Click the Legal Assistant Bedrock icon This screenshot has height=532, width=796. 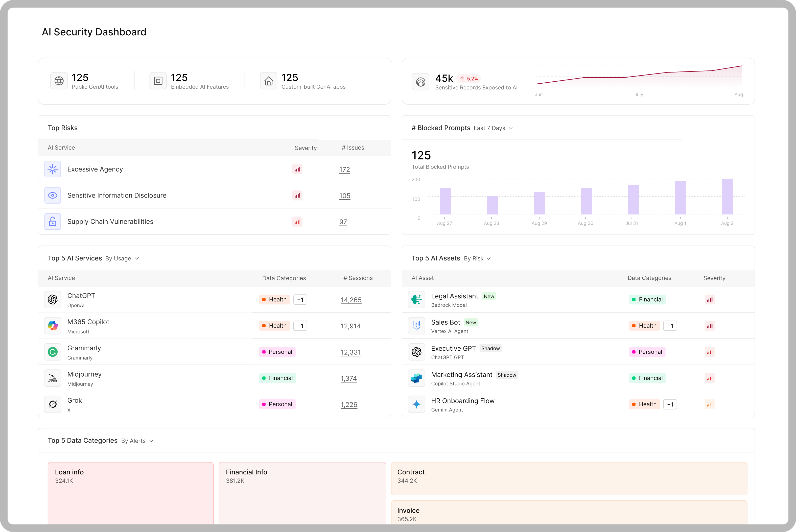point(416,300)
